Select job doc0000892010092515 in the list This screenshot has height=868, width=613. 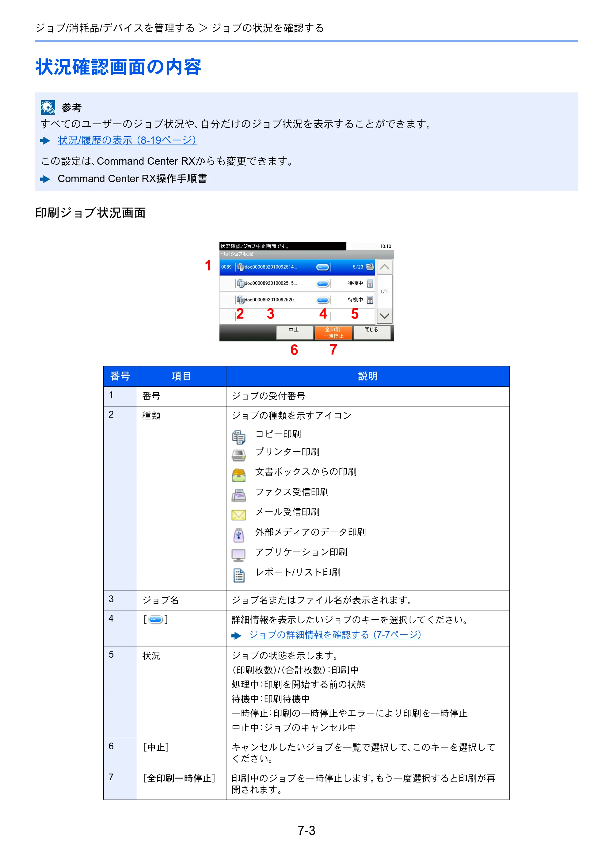(297, 283)
